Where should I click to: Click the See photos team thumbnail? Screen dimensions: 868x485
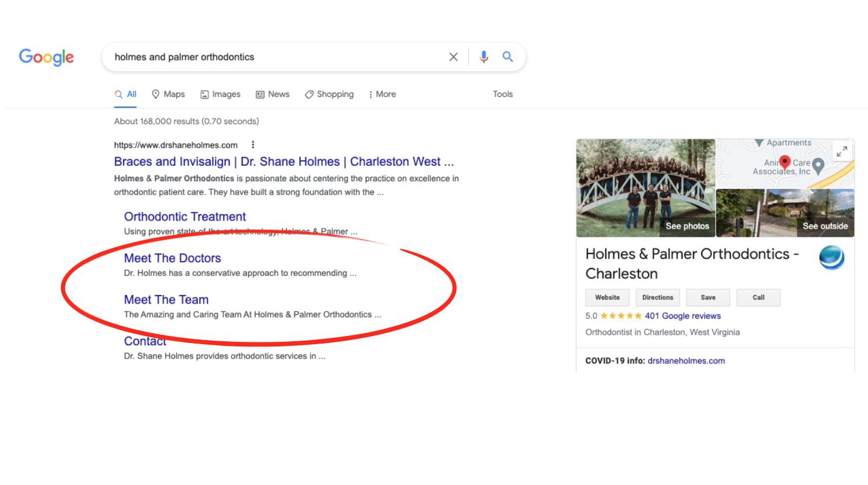click(646, 188)
